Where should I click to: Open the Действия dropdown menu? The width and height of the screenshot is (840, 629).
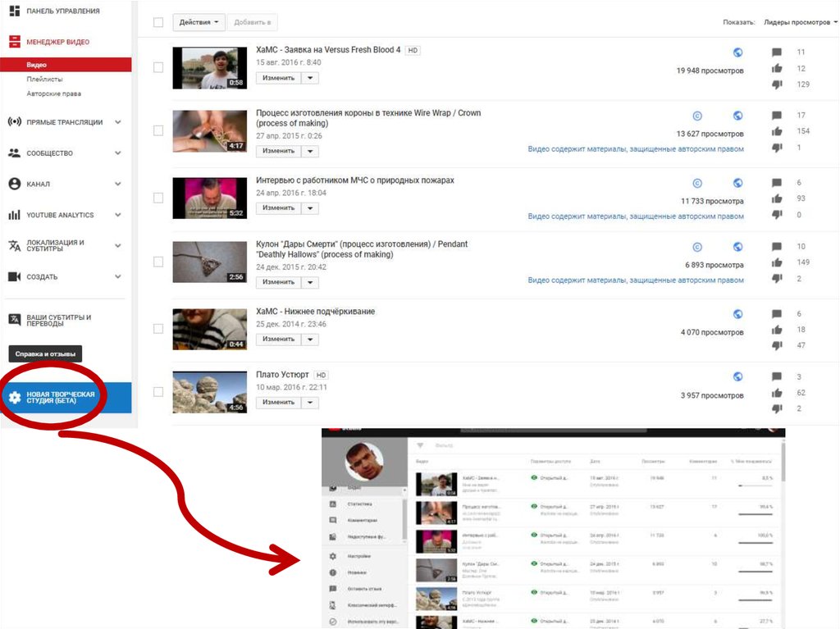click(x=199, y=22)
